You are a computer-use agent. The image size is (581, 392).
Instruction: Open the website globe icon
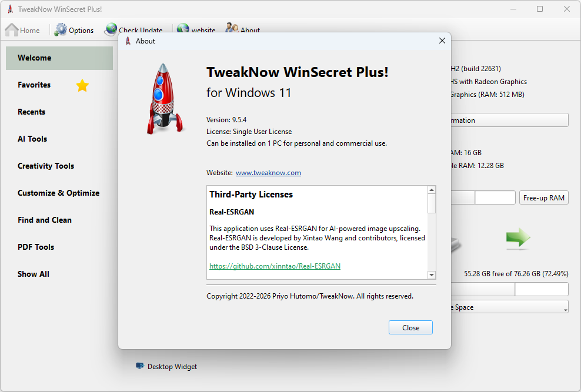183,29
